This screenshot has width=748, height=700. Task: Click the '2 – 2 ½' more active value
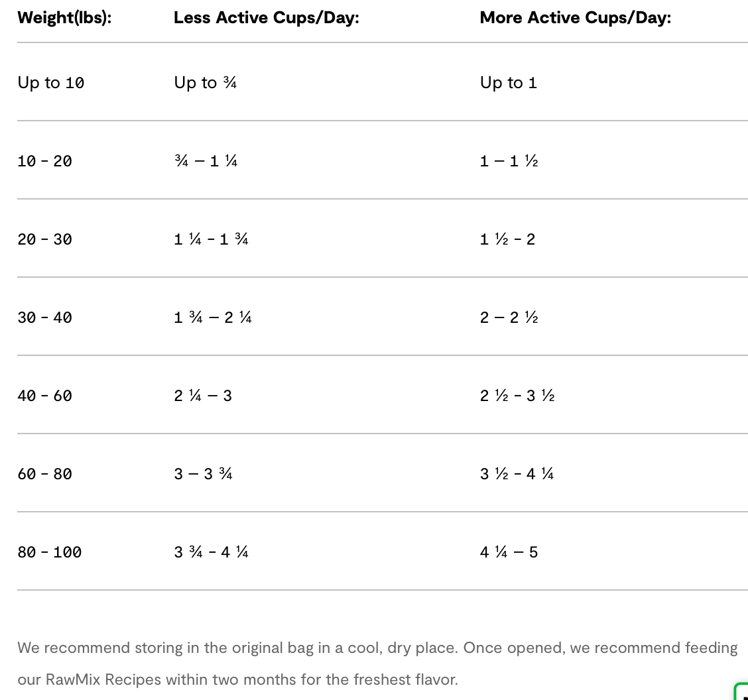pyautogui.click(x=509, y=318)
